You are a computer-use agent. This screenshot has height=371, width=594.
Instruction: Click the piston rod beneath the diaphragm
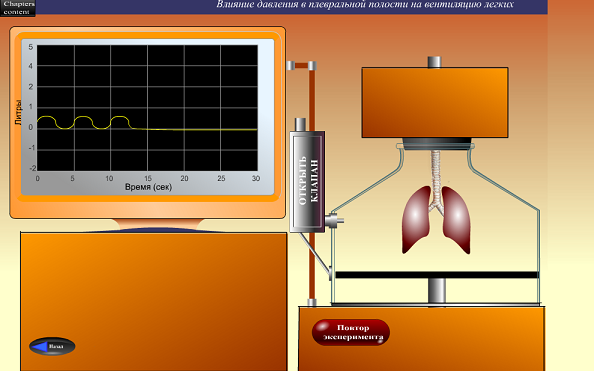[437, 291]
